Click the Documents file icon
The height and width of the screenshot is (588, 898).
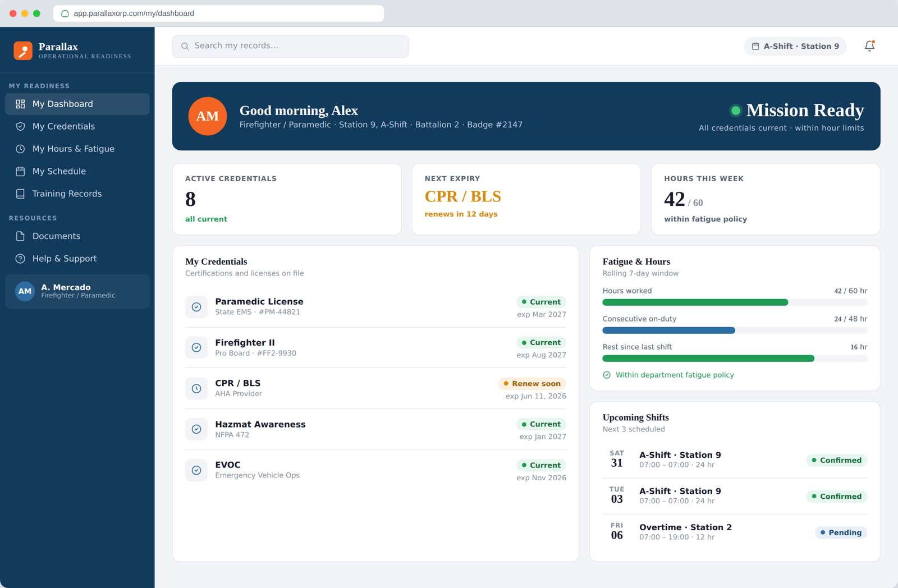click(20, 236)
